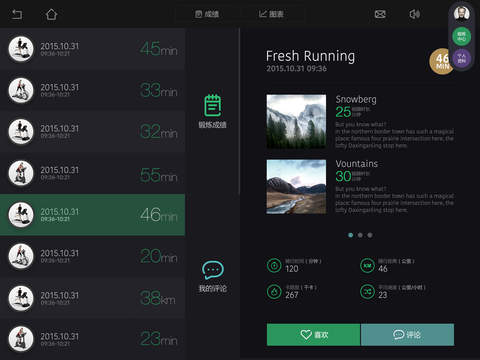The height and width of the screenshot is (360, 480).
Task: Go to the first carousel page dot
Action: (x=350, y=235)
